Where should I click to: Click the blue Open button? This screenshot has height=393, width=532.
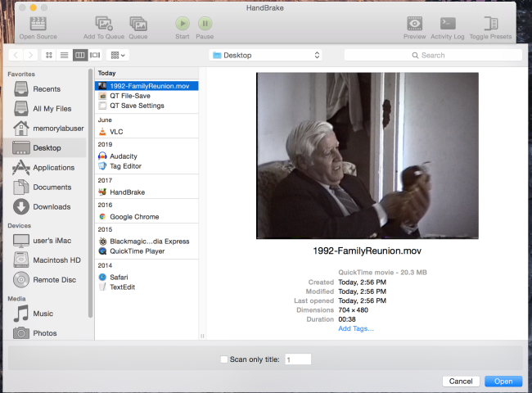tap(503, 382)
